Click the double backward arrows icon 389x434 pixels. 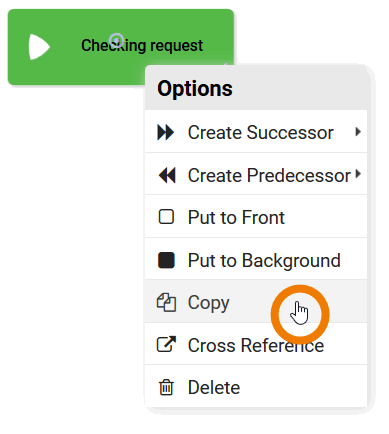pyautogui.click(x=167, y=175)
